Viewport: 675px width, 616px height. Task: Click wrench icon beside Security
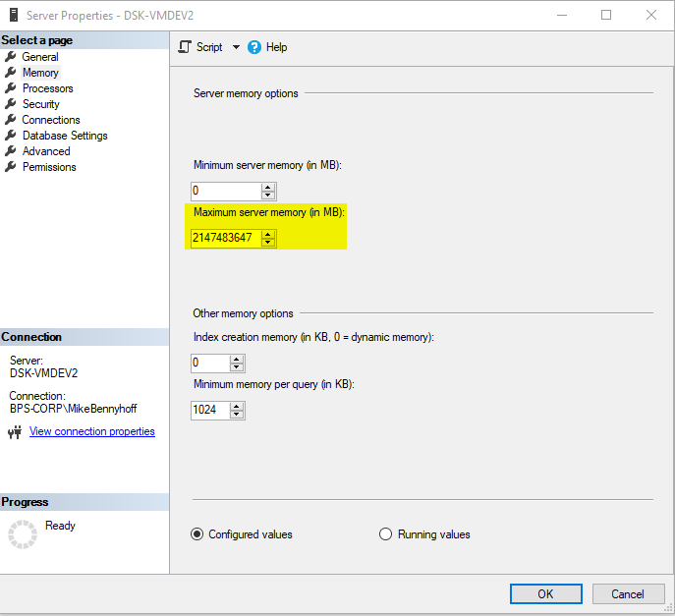tap(11, 104)
